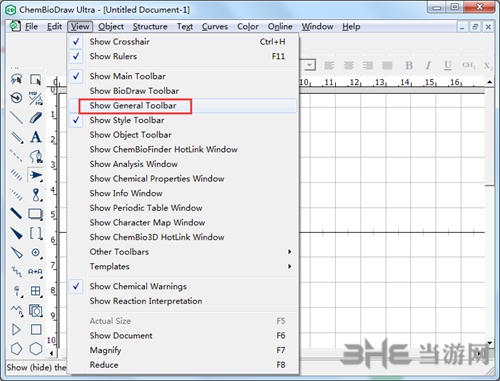Click the vertical scrollbar up arrow
This screenshot has width=500, height=381.
tap(489, 82)
